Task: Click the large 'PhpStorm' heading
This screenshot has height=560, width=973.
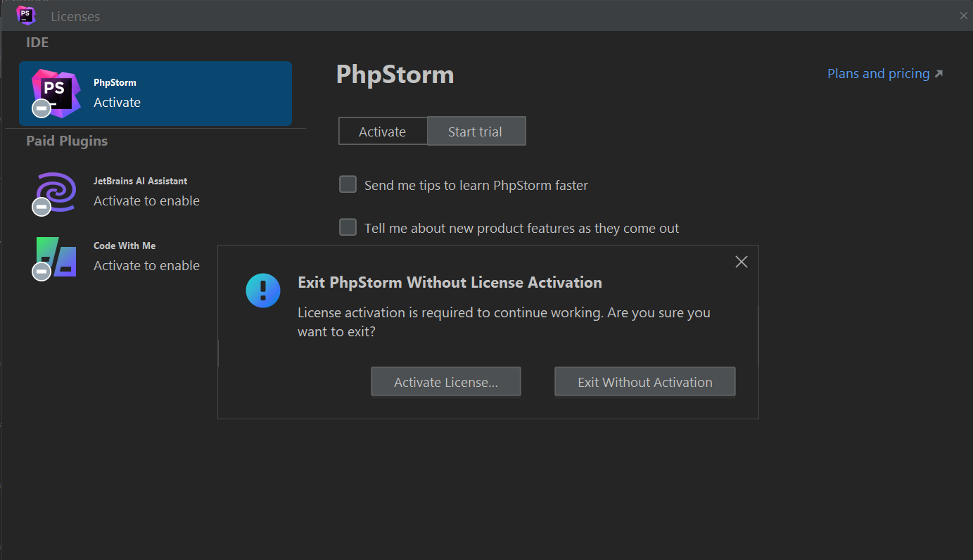Action: [x=395, y=75]
